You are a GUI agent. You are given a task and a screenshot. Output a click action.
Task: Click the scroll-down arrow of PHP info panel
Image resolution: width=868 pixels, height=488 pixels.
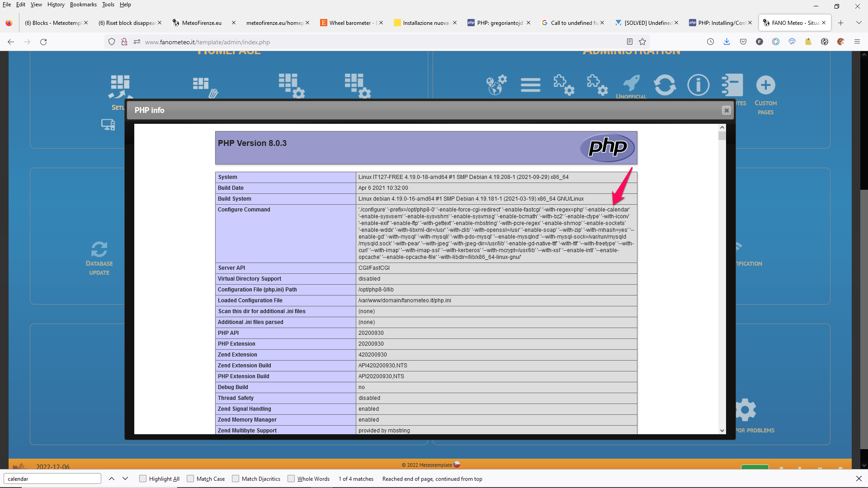pos(722,431)
